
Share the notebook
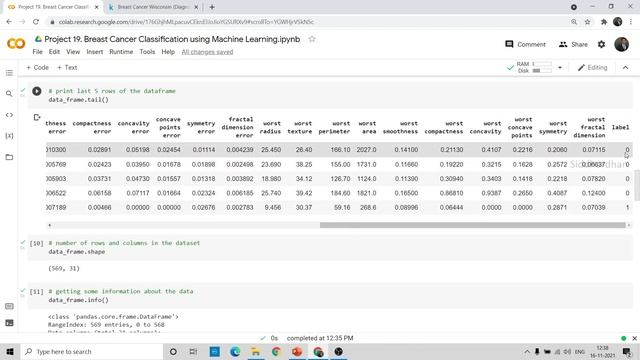pyautogui.click(x=573, y=44)
